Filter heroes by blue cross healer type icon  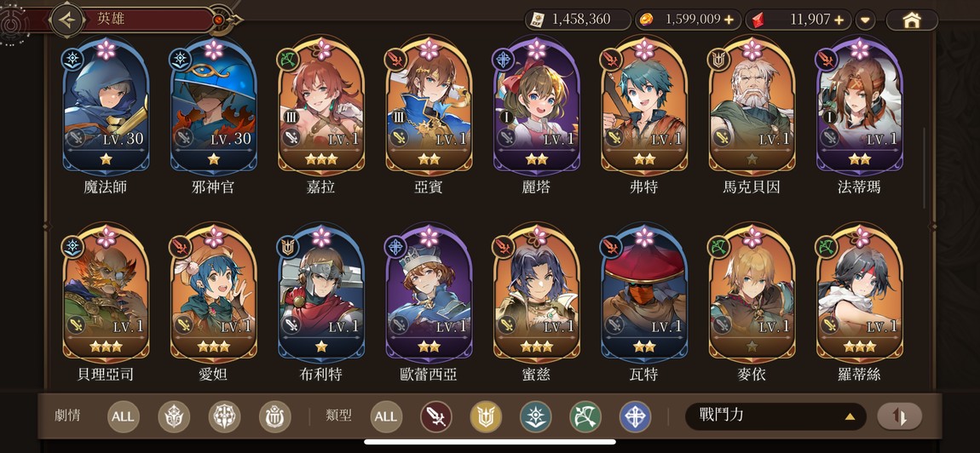tap(635, 416)
